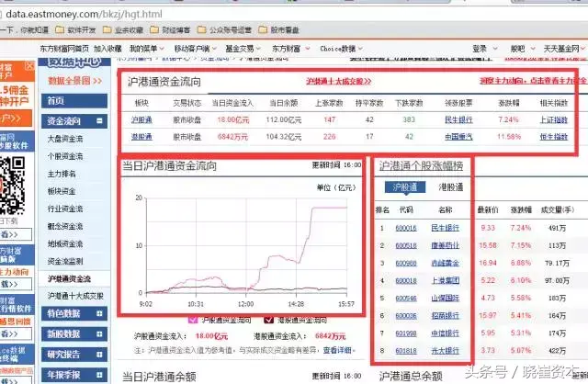The image size is (588, 384).
Task: Open the 财经博客 bookmark folder
Action: tap(170, 29)
